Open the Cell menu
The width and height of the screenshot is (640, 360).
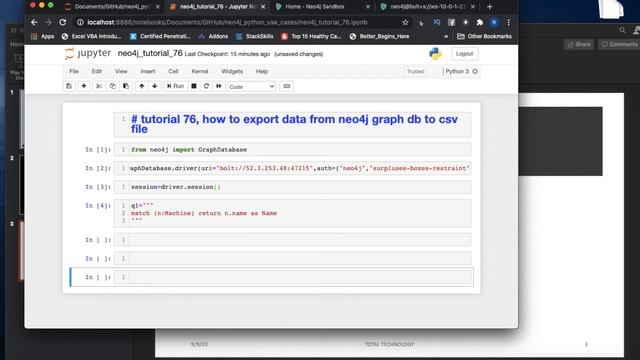[x=173, y=71]
